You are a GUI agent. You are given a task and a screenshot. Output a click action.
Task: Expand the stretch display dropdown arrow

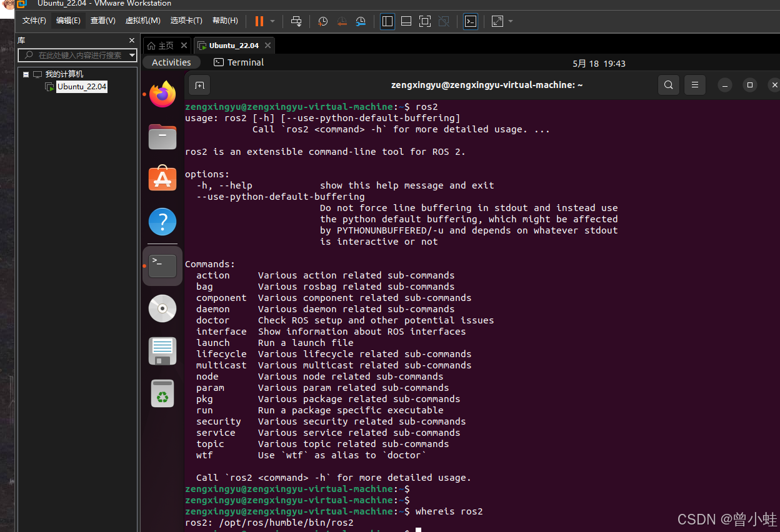pyautogui.click(x=511, y=21)
